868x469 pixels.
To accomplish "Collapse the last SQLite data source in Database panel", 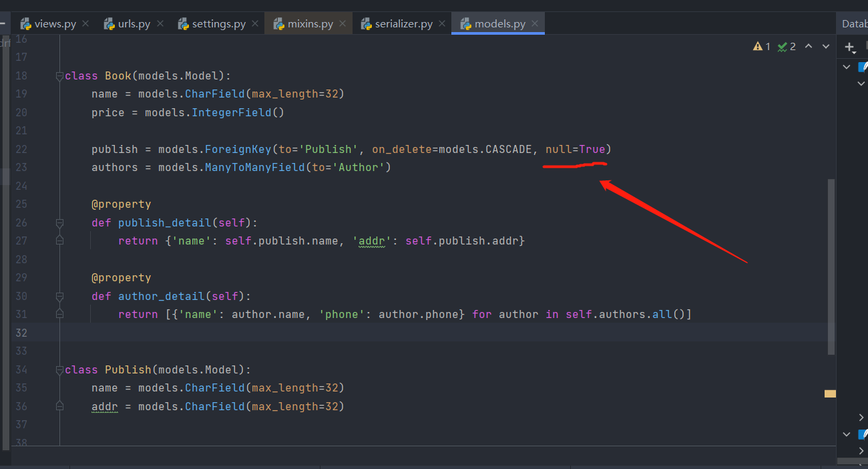I will [847, 434].
